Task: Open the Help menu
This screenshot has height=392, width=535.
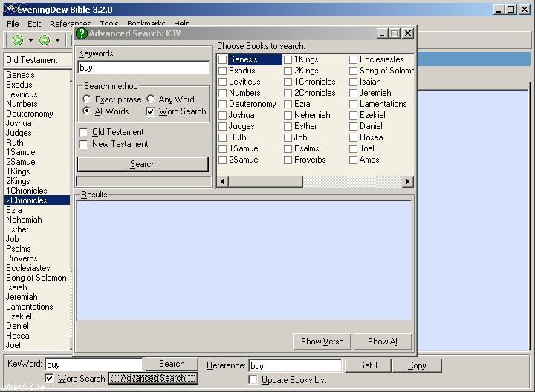Action: [x=182, y=23]
